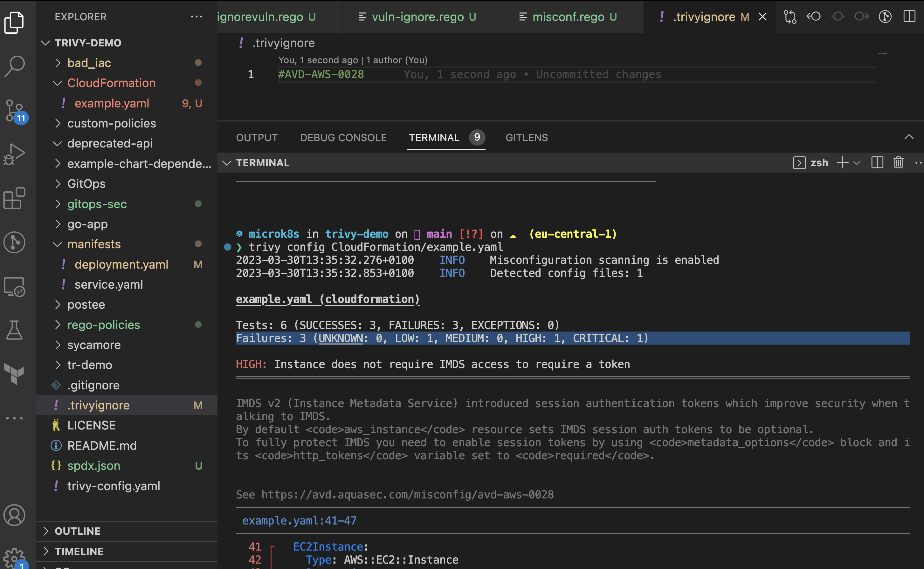Image resolution: width=924 pixels, height=569 pixels.
Task: Open the HashiCorp Terraform sidebar view
Action: (15, 374)
